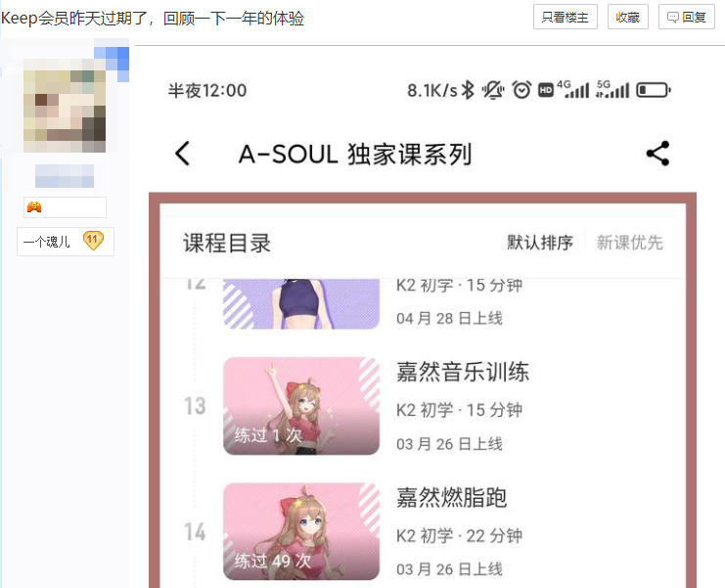Click the muted bell status icon
The width and height of the screenshot is (725, 588).
[x=493, y=90]
